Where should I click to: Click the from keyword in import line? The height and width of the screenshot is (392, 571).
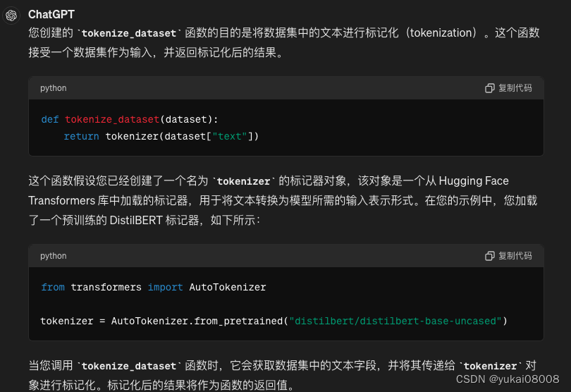[53, 287]
